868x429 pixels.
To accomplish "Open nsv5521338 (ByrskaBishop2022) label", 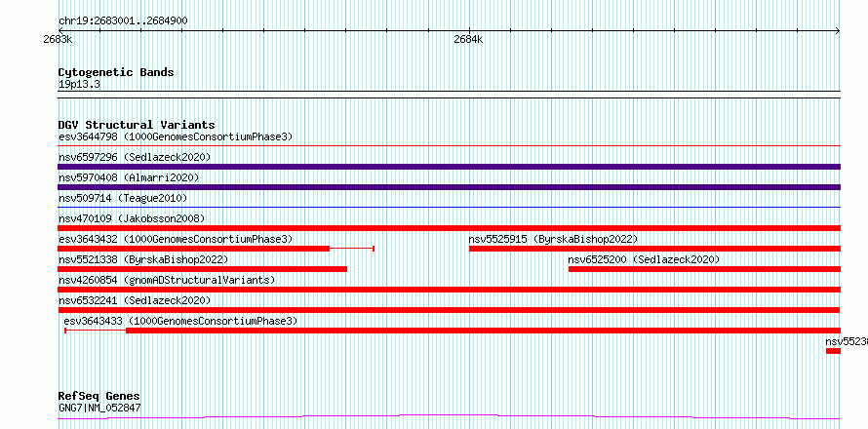I will pyautogui.click(x=142, y=259).
